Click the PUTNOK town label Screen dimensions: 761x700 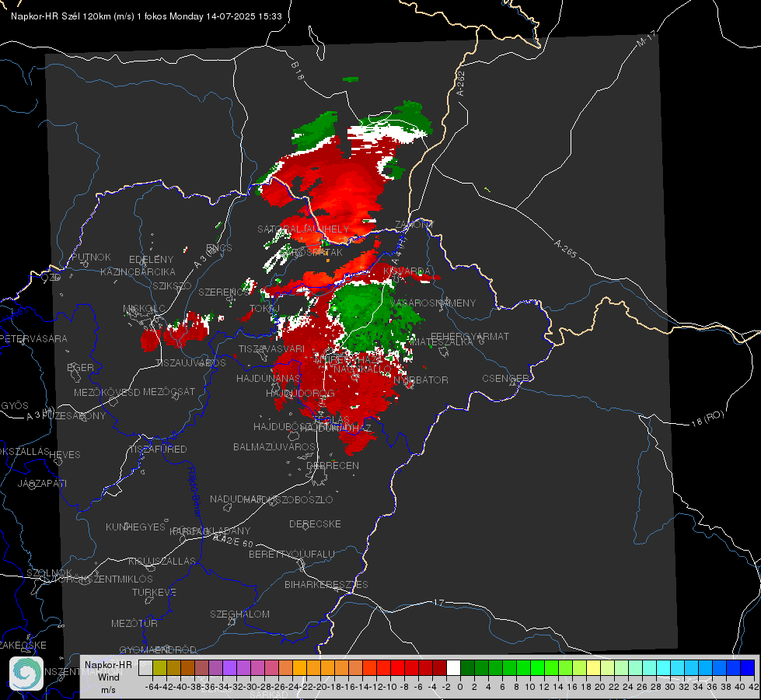point(91,257)
